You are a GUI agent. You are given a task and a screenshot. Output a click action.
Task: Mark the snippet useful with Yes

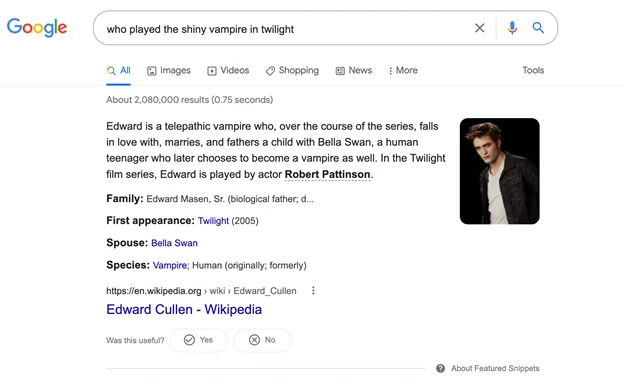(199, 340)
